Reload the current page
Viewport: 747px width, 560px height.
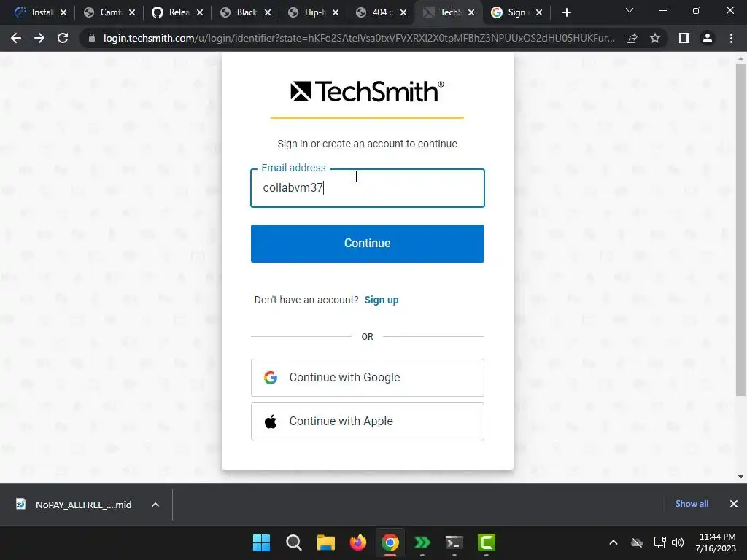[x=63, y=38]
